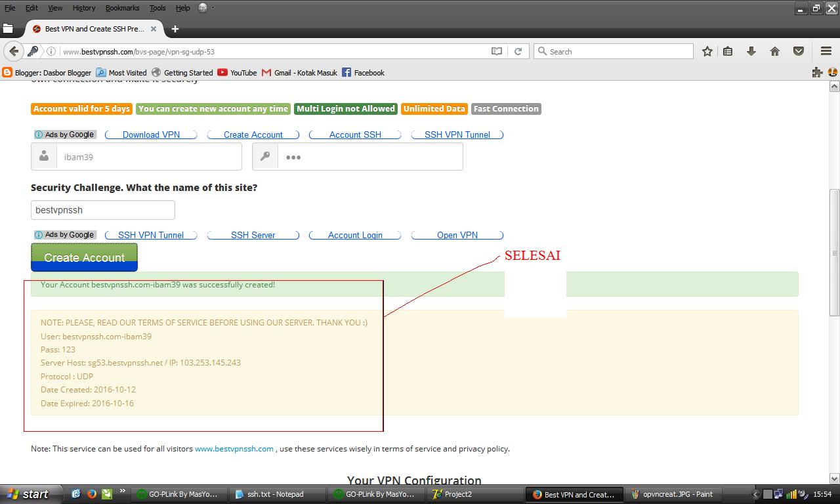Viewport: 840px width, 504px height.
Task: Click the security challenge answer field
Action: click(103, 210)
